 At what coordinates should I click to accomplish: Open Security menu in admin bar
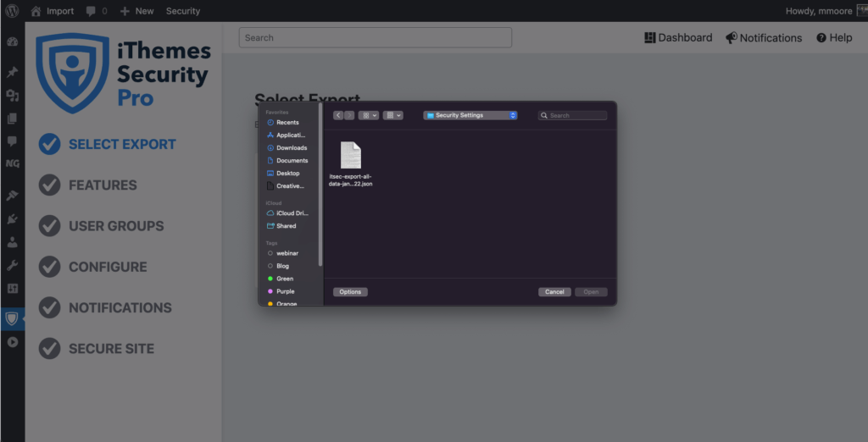pyautogui.click(x=183, y=11)
